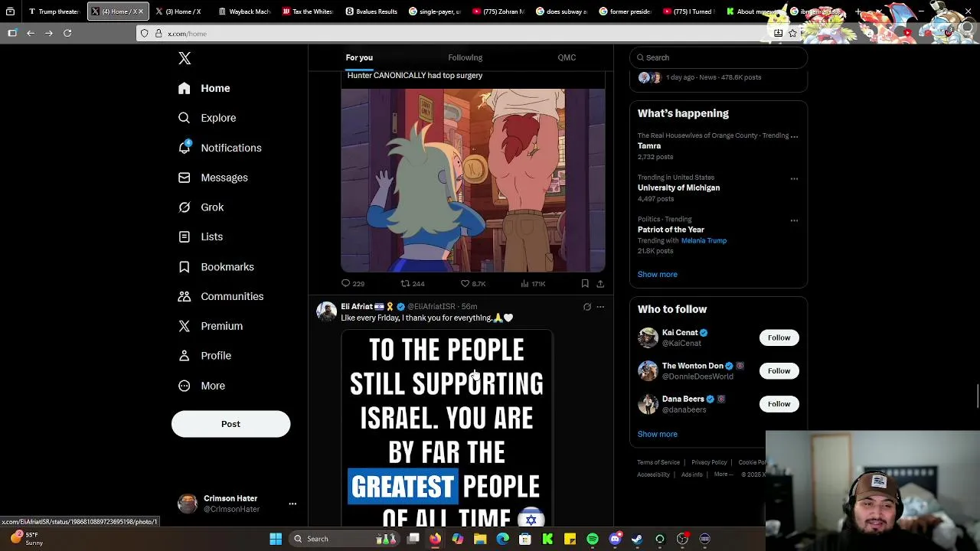980x551 pixels.
Task: Bookmark the Hunter top surgery post
Action: coord(585,284)
